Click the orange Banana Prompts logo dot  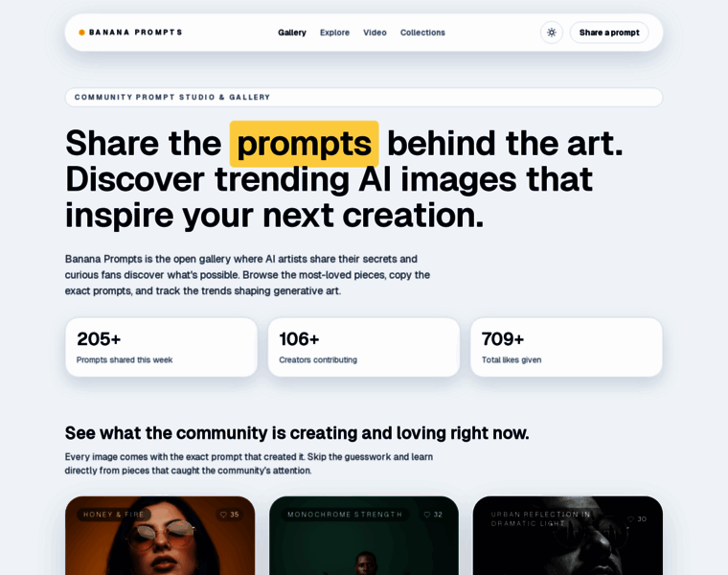pyautogui.click(x=81, y=33)
